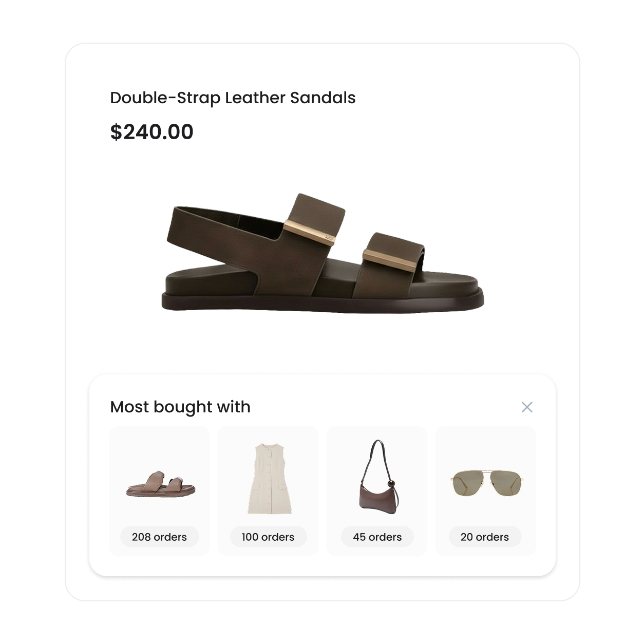Viewport: 644px width, 644px height.
Task: Click the 208 orders badge
Action: [159, 537]
